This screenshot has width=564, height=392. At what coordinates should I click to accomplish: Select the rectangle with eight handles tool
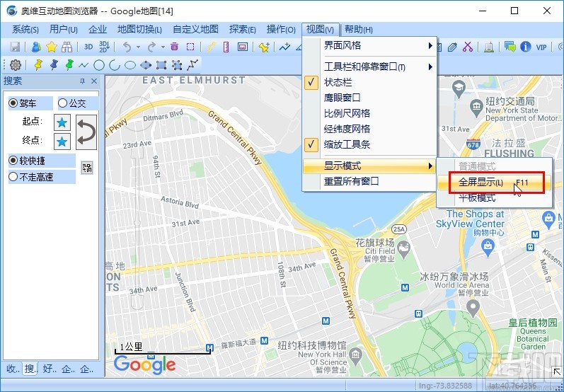pyautogui.click(x=177, y=65)
